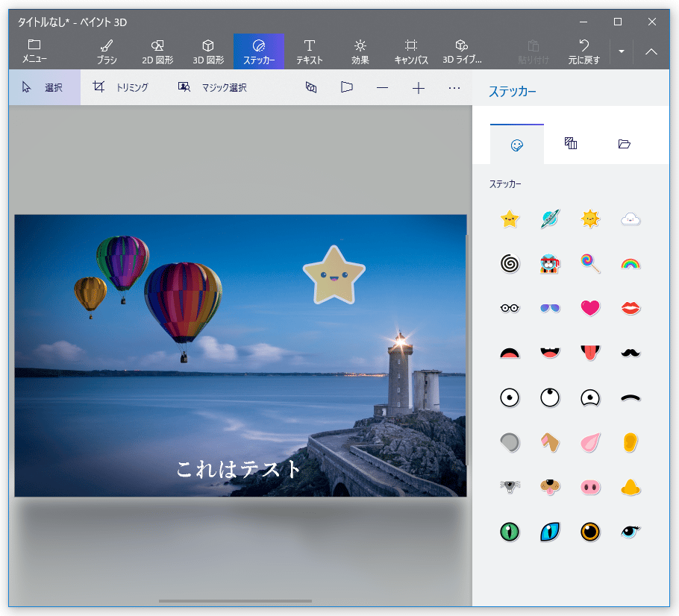Pick the planet sticker
This screenshot has height=616, width=679.
[x=550, y=219]
